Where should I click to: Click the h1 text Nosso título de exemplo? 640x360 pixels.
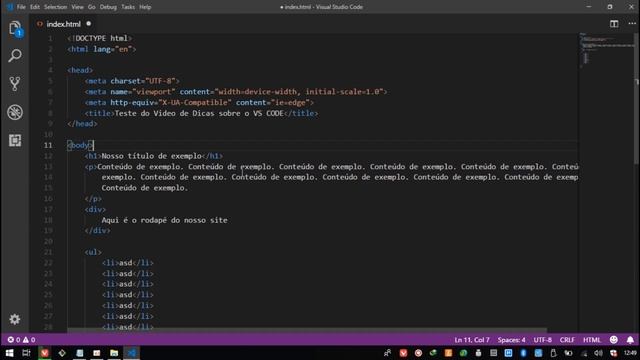151,156
